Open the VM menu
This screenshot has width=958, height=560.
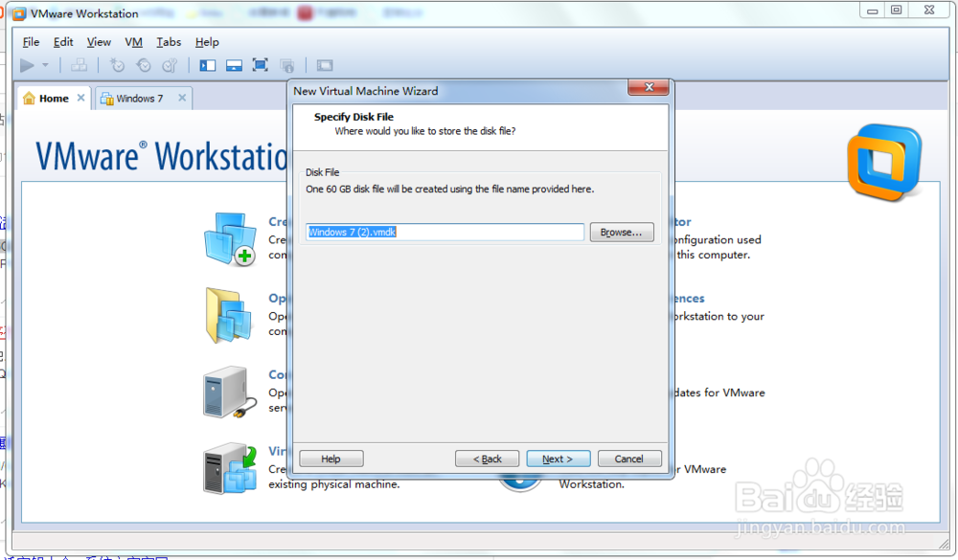(133, 42)
